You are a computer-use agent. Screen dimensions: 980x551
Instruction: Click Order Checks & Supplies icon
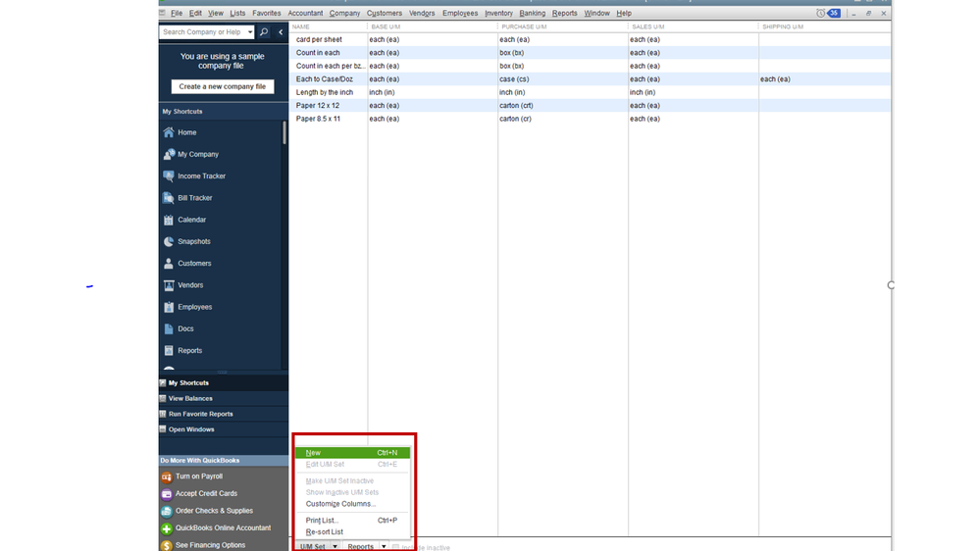pos(166,511)
